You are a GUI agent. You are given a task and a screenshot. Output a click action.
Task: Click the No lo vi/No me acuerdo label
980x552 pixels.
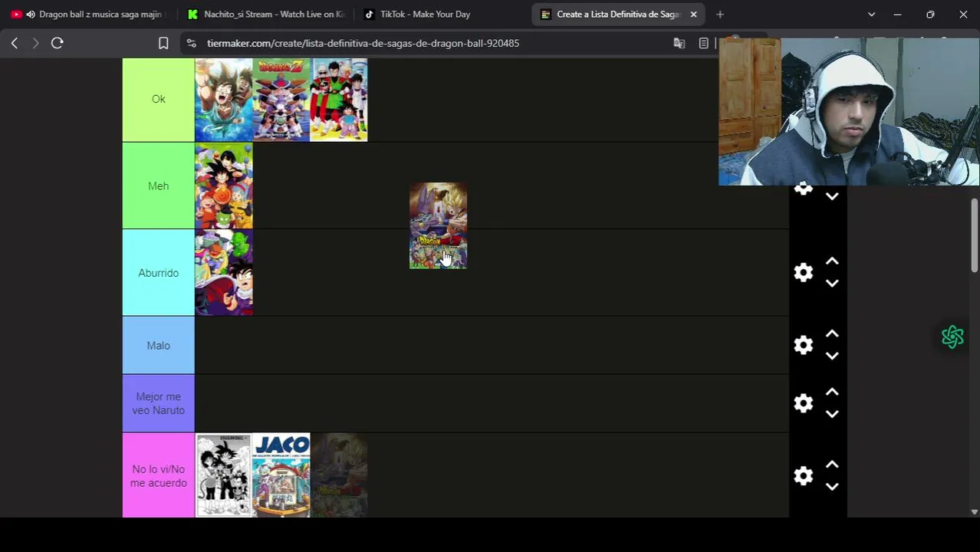click(158, 476)
